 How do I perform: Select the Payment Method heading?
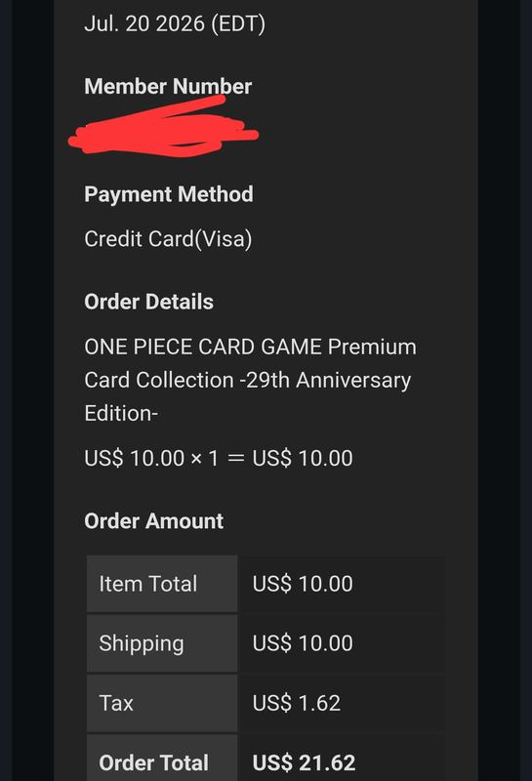tap(169, 194)
